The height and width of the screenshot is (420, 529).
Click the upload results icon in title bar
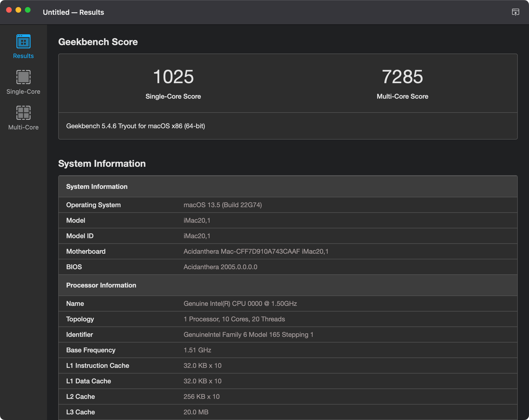click(x=515, y=12)
